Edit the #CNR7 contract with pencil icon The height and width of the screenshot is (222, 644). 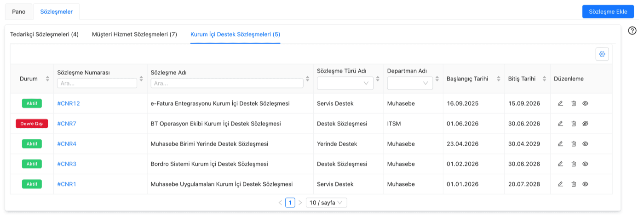(x=560, y=124)
